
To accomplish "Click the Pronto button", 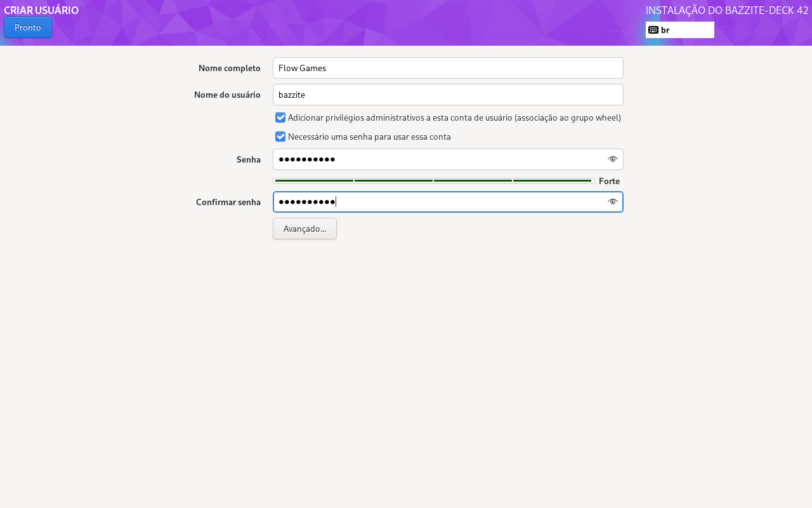I will [x=28, y=27].
